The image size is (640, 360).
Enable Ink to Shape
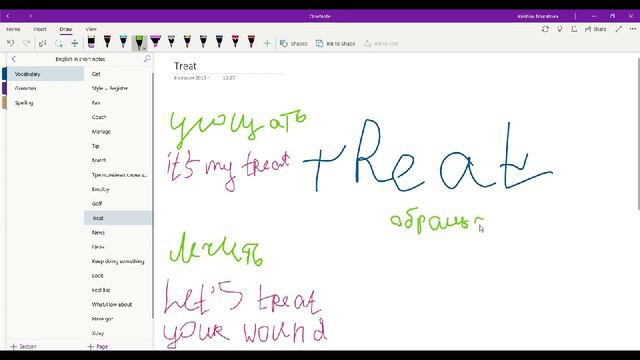pos(335,43)
